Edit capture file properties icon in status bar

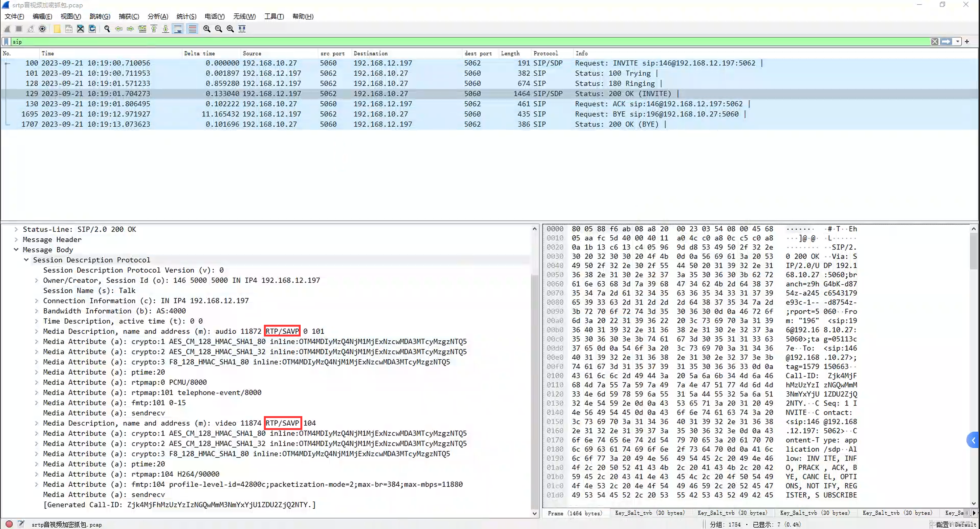[21, 524]
